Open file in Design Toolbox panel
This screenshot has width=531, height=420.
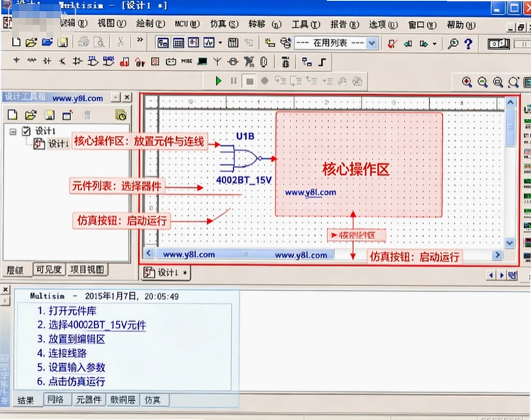pyautogui.click(x=31, y=115)
